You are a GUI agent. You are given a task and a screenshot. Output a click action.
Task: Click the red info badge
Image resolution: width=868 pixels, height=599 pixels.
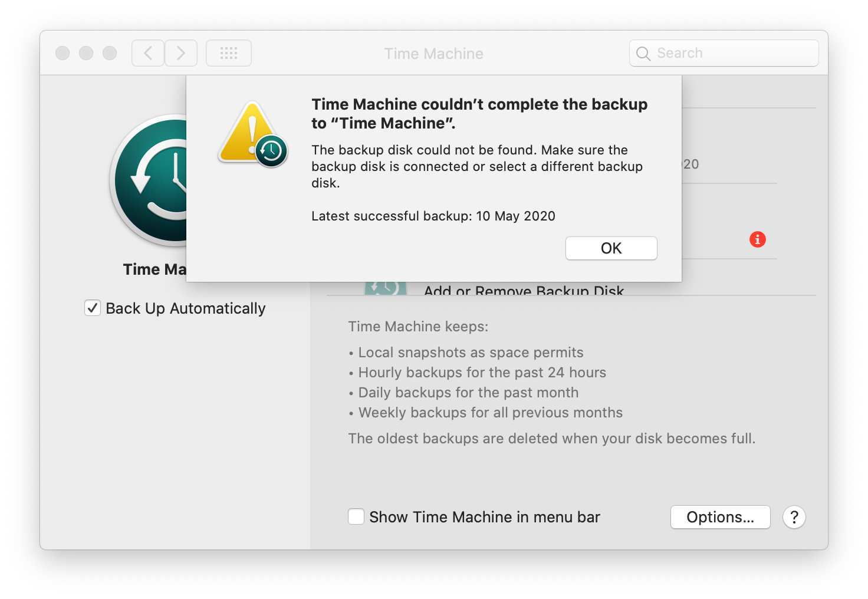757,239
